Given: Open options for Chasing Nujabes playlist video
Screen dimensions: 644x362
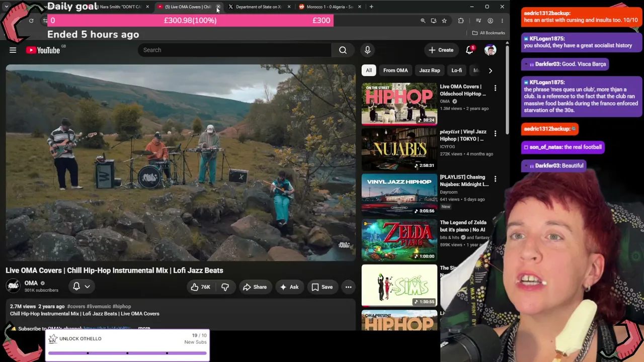Looking at the screenshot, I should (495, 179).
